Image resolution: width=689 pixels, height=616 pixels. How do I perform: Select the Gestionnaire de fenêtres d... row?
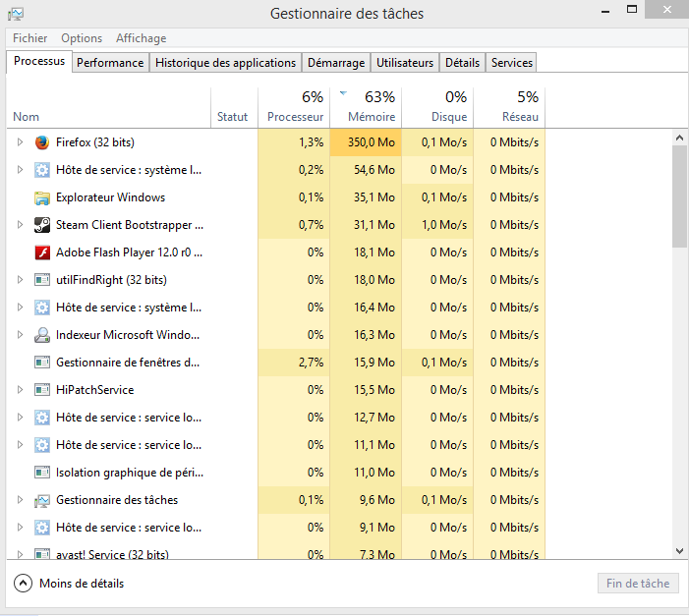[276, 363]
